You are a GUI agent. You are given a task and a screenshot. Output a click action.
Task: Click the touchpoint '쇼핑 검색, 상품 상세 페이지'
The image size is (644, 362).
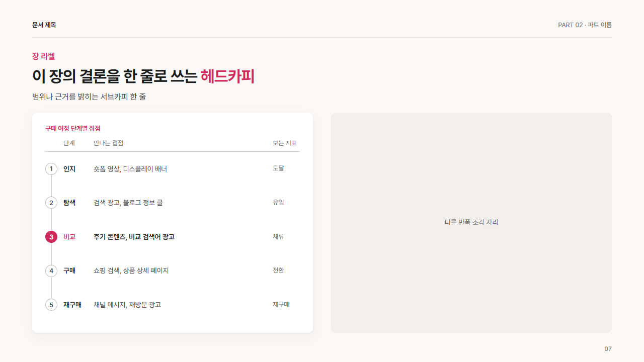(131, 270)
